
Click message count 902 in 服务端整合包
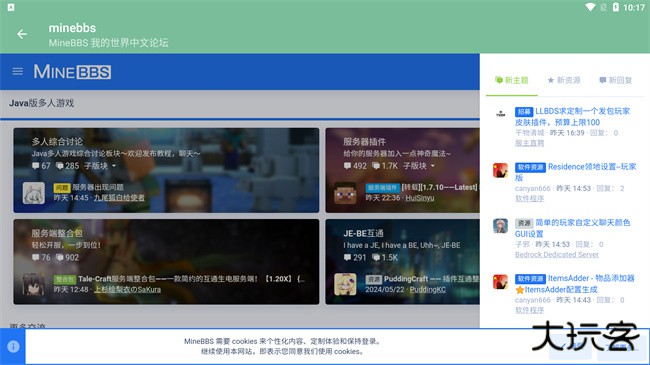pyautogui.click(x=68, y=258)
